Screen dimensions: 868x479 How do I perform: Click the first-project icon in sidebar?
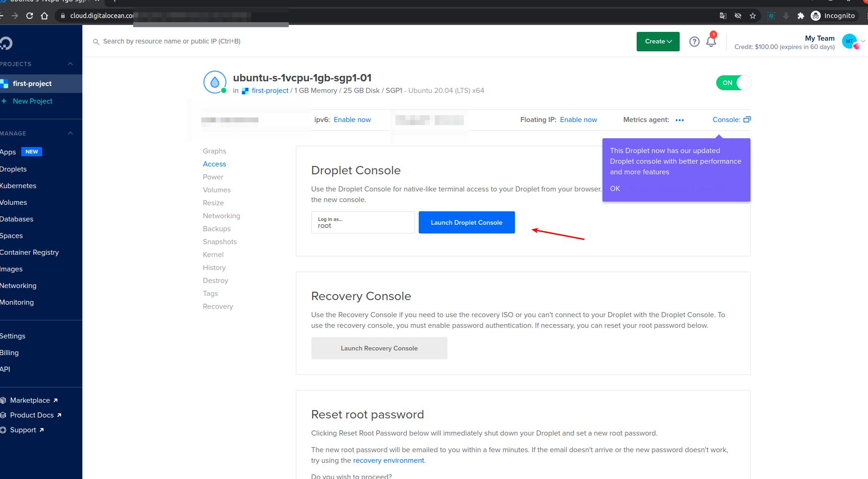point(4,84)
